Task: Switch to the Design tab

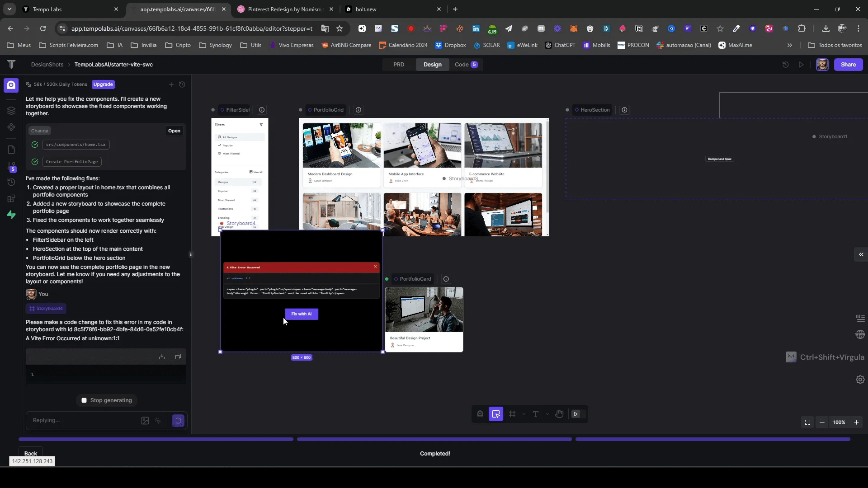Action: (433, 65)
